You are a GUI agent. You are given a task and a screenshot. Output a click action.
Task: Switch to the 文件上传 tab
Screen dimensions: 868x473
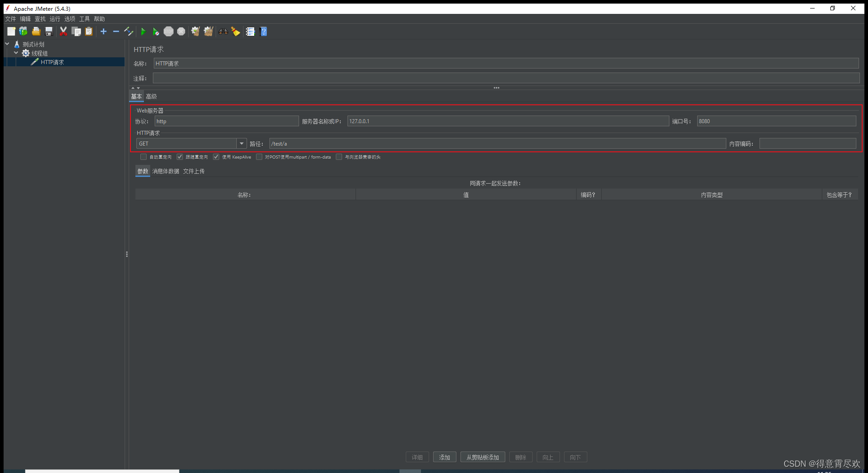[194, 171]
